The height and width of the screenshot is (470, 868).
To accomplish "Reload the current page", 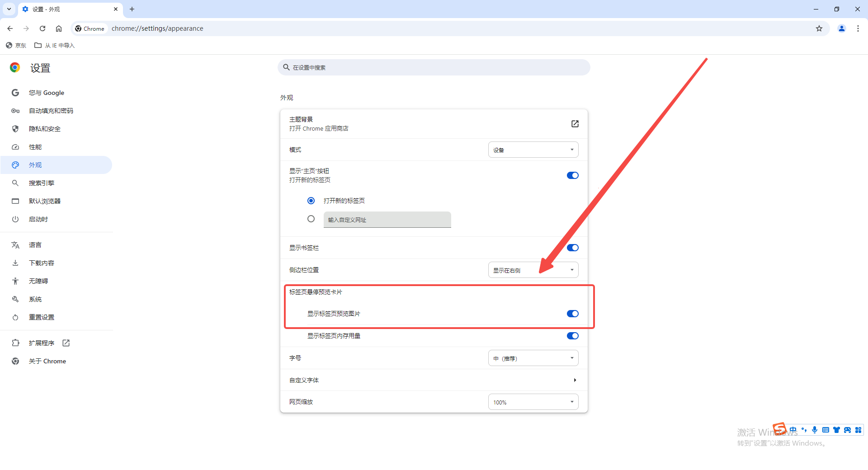I will pos(42,28).
